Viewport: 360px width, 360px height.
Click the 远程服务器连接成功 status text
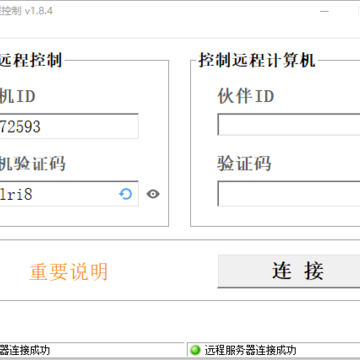pyautogui.click(x=250, y=350)
